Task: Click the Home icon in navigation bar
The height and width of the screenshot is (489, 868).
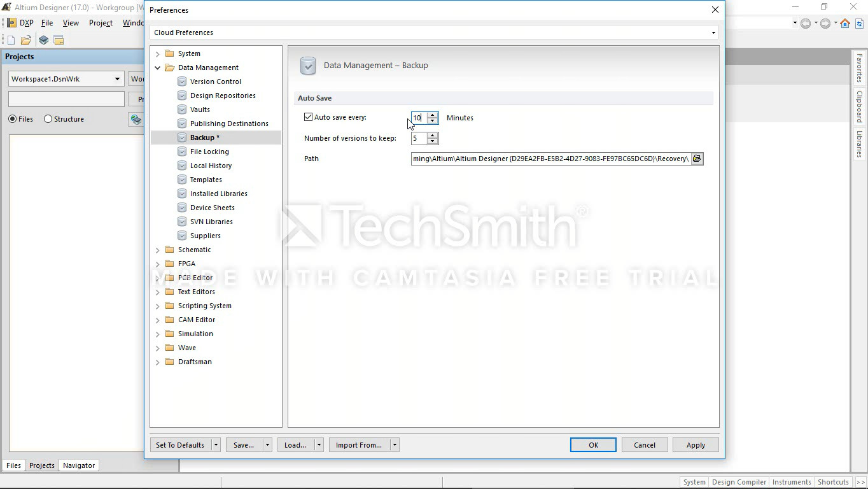Action: [844, 24]
